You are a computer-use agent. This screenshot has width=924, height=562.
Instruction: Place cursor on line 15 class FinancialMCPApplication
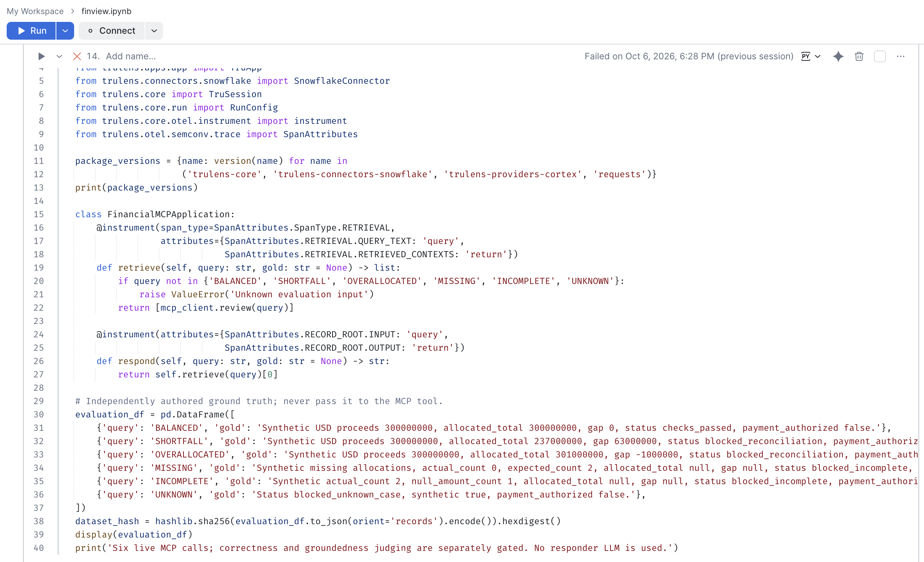tap(155, 214)
